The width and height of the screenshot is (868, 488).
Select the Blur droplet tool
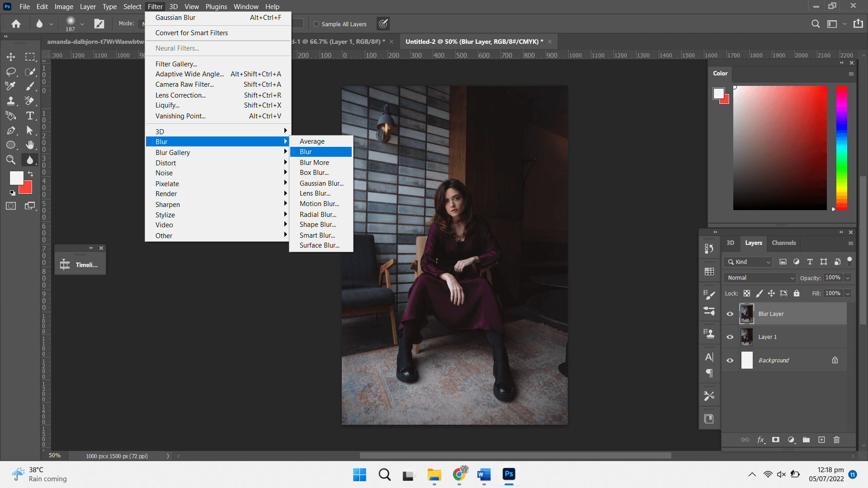[30, 160]
